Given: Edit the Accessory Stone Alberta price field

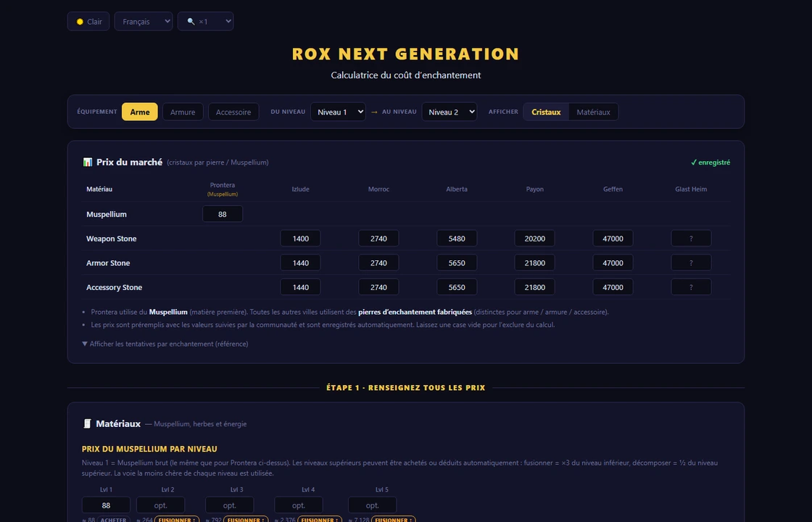Looking at the screenshot, I should (457, 287).
